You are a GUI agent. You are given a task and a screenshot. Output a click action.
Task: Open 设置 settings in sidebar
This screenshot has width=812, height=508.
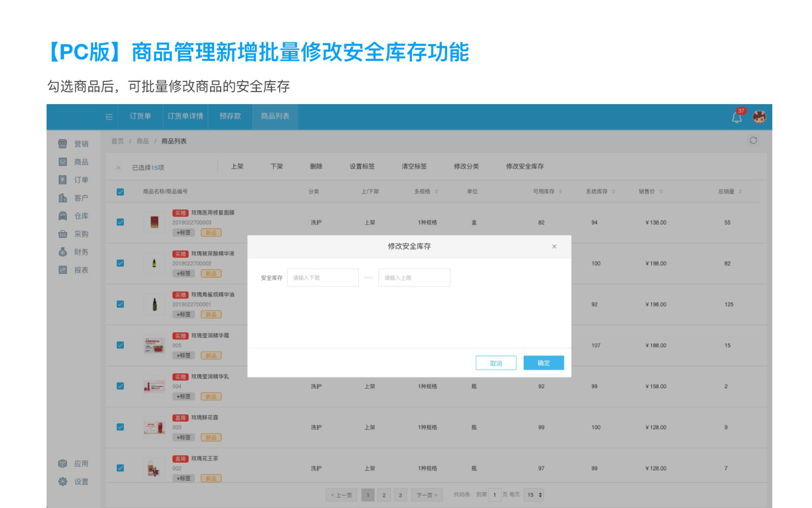tap(74, 482)
